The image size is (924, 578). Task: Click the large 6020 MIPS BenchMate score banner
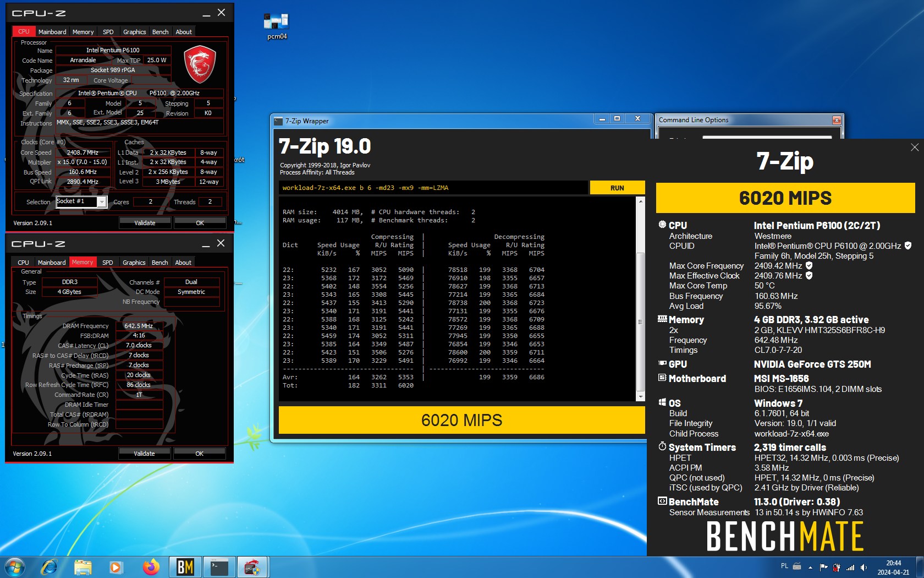(785, 198)
